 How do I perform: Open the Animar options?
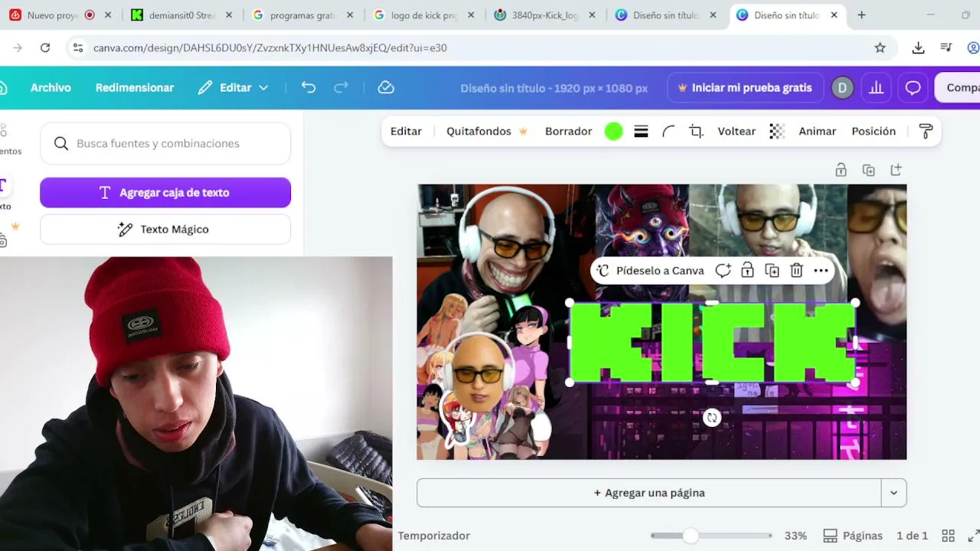click(x=817, y=132)
